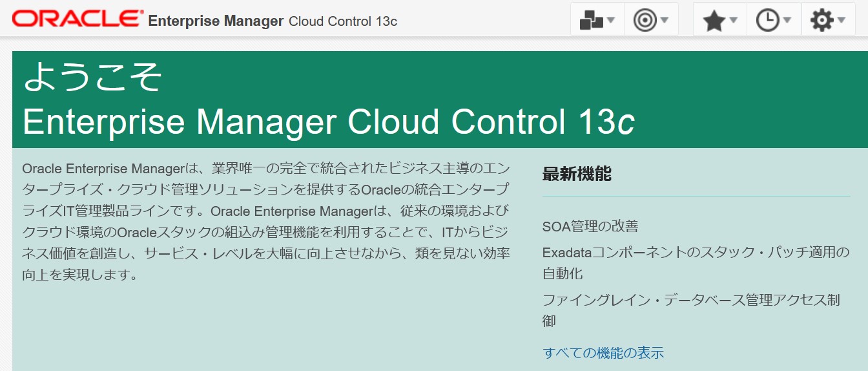Click the ようこそ welcome heading
The height and width of the screenshot is (371, 868).
tap(92, 78)
